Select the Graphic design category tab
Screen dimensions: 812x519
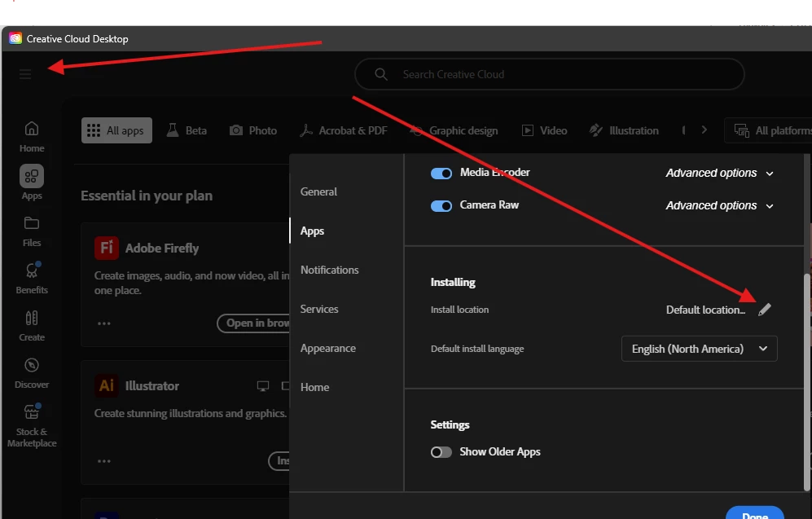pos(454,130)
